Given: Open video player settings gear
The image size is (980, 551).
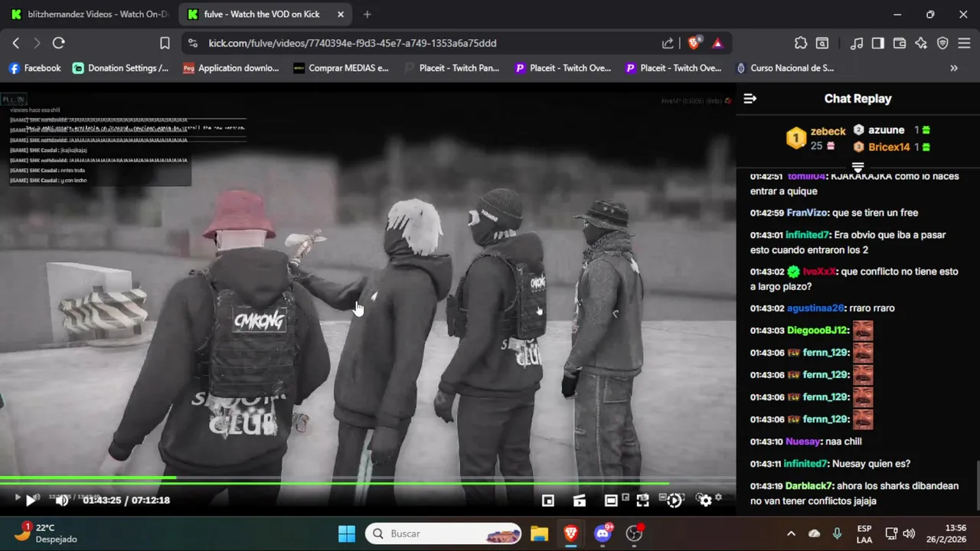Looking at the screenshot, I should pyautogui.click(x=705, y=500).
